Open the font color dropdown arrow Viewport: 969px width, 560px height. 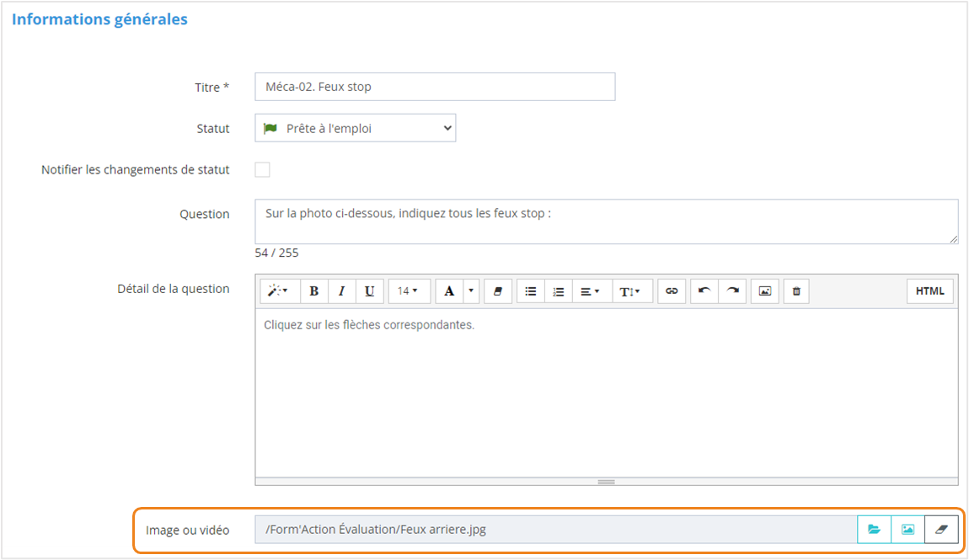pos(471,291)
